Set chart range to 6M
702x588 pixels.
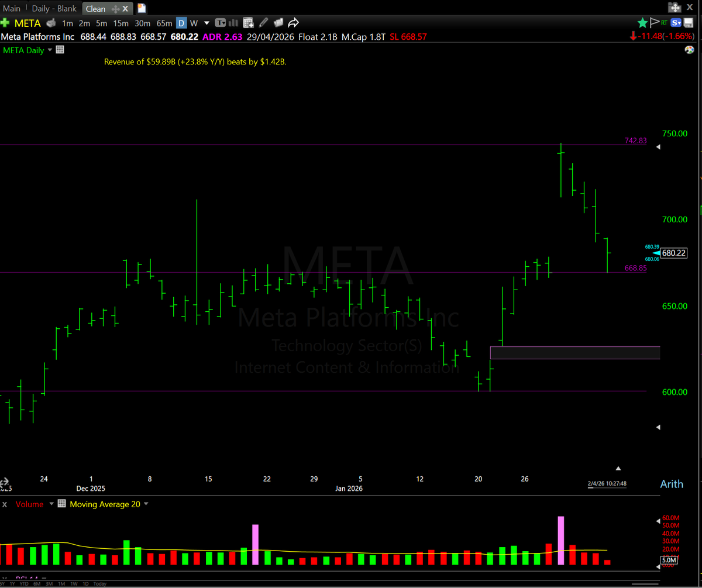click(x=37, y=584)
